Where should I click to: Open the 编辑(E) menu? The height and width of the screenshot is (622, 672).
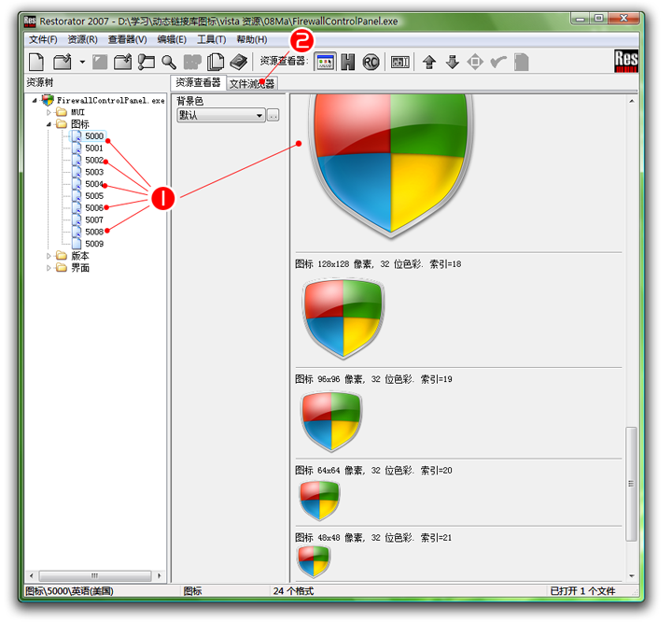[172, 39]
